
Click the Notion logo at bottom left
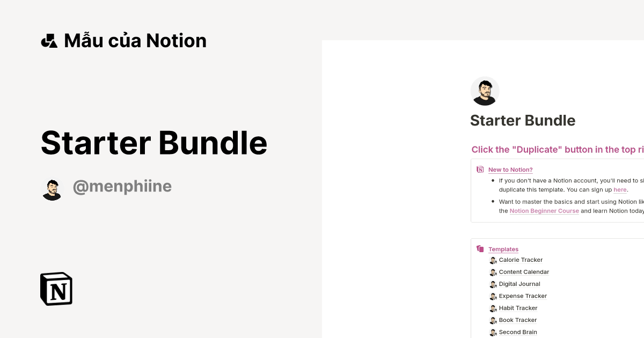point(55,289)
